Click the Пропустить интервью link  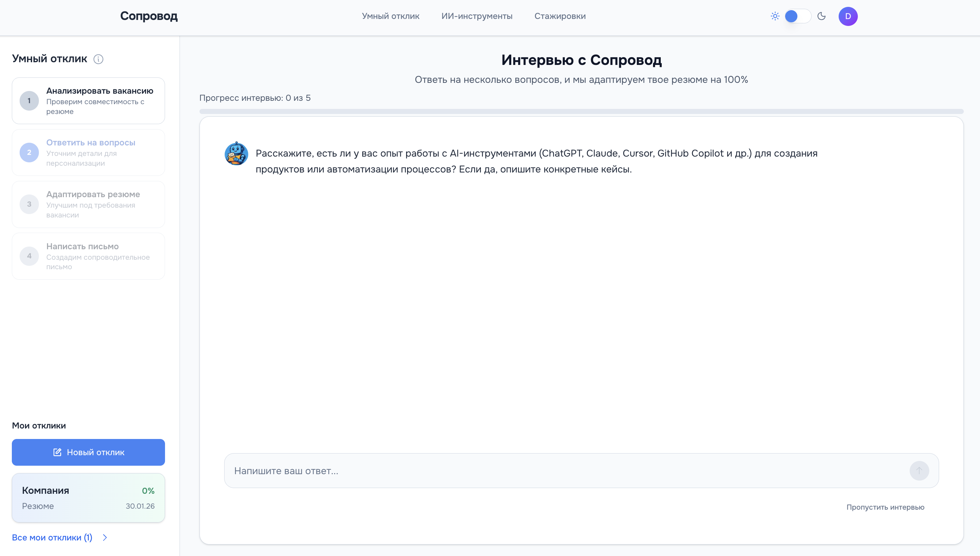[885, 507]
